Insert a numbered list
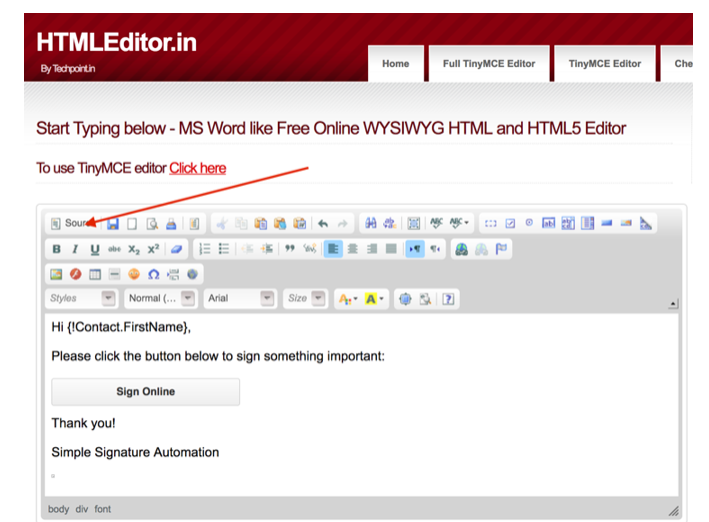The width and height of the screenshot is (709, 522). 205,249
